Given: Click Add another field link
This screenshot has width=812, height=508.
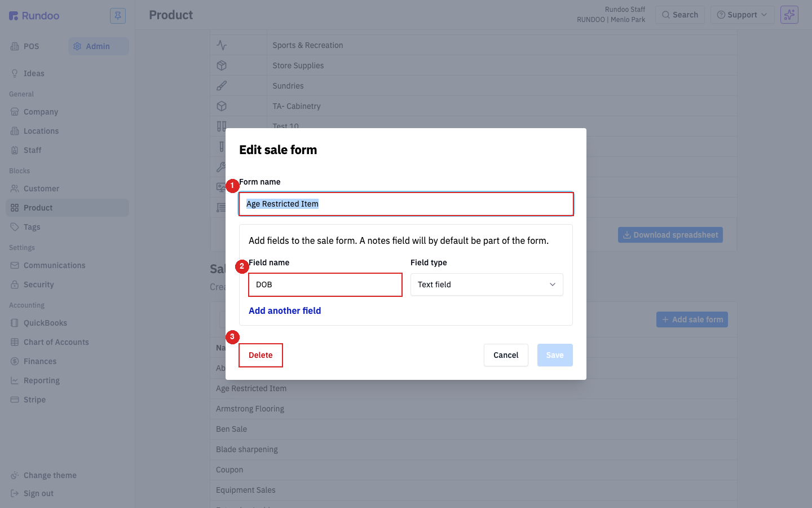Looking at the screenshot, I should pyautogui.click(x=285, y=310).
